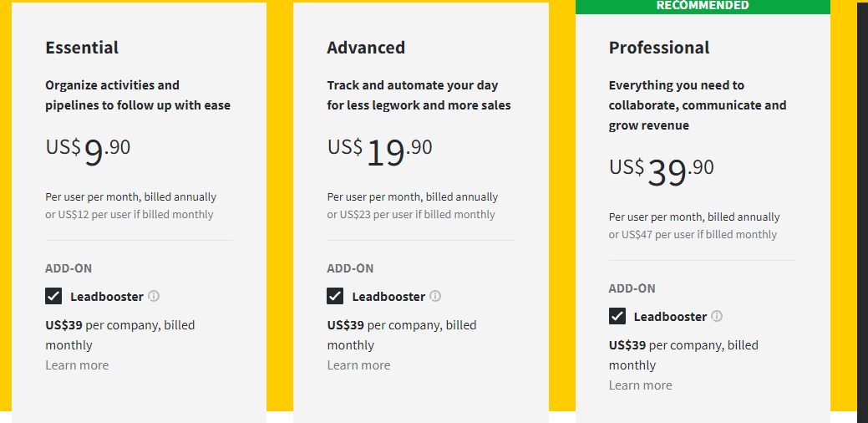Click the US$19.90 price in Advanced

380,151
